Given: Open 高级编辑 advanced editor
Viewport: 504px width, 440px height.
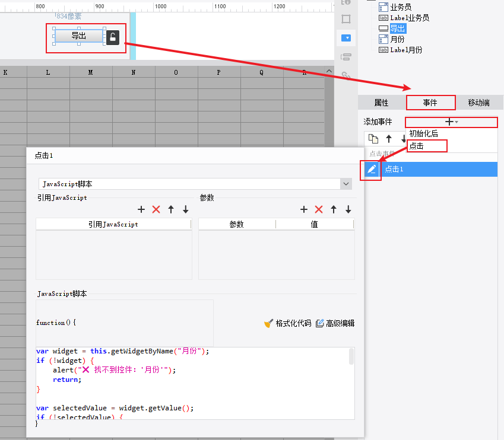Looking at the screenshot, I should click(x=335, y=323).
